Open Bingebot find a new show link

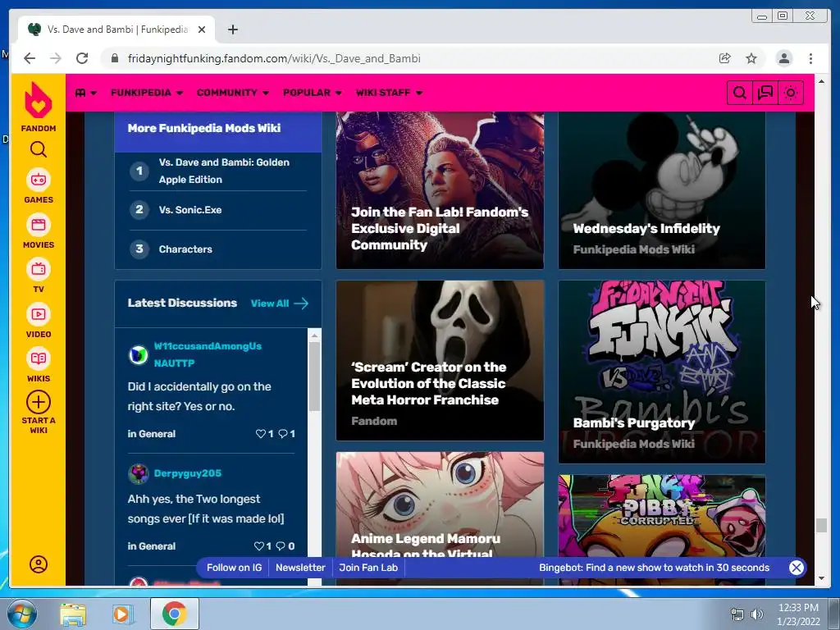[x=654, y=568]
